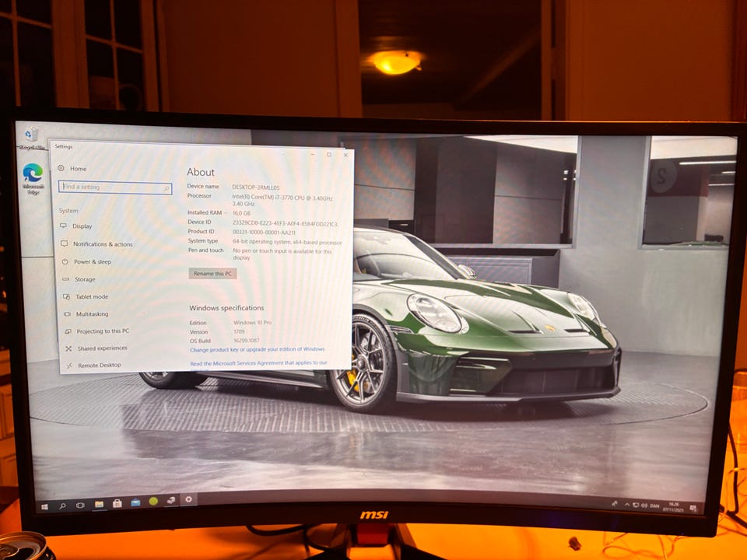Click the Rename this PC button
Image resolution: width=747 pixels, height=560 pixels.
click(212, 273)
